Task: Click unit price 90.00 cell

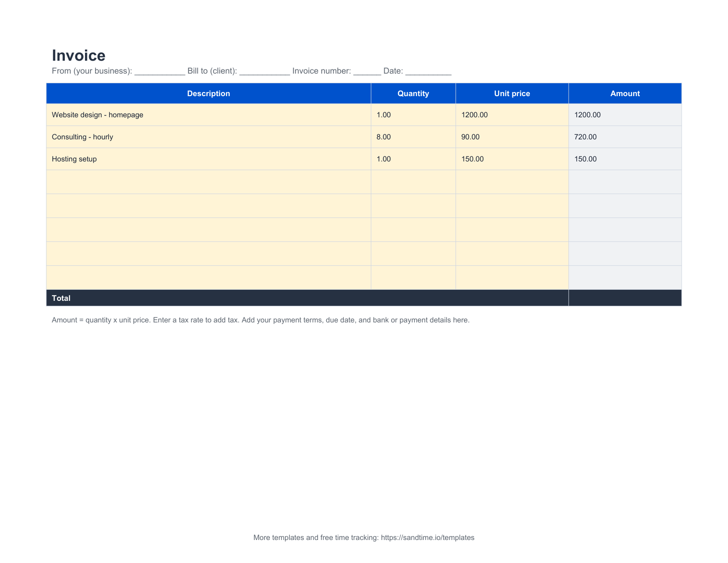Action: point(512,137)
